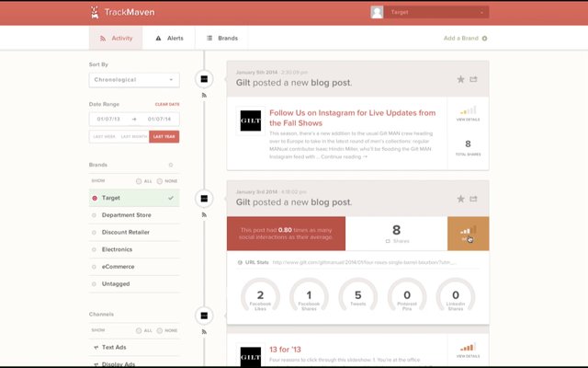The width and height of the screenshot is (588, 368).
Task: Click the January 9th timeline marker
Action: (x=204, y=79)
